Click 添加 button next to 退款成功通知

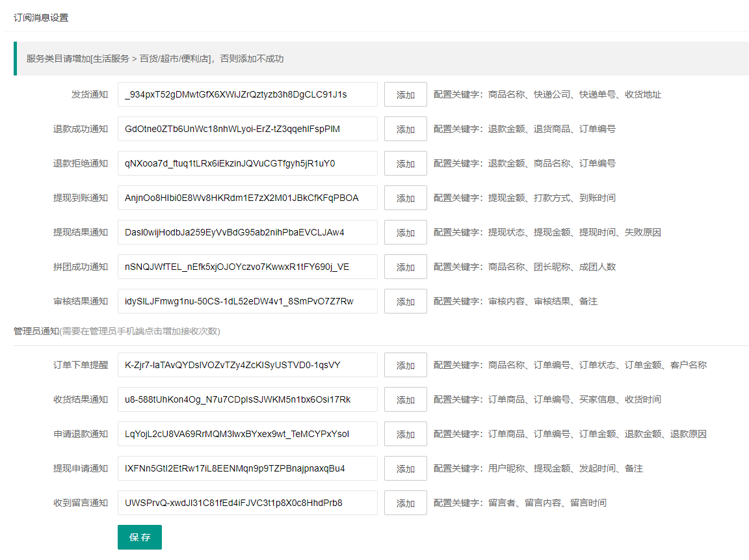tap(405, 129)
